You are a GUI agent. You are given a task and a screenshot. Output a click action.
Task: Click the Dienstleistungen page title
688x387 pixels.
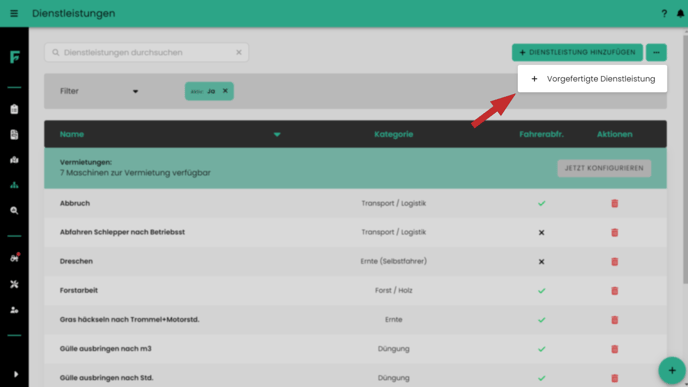coord(74,14)
